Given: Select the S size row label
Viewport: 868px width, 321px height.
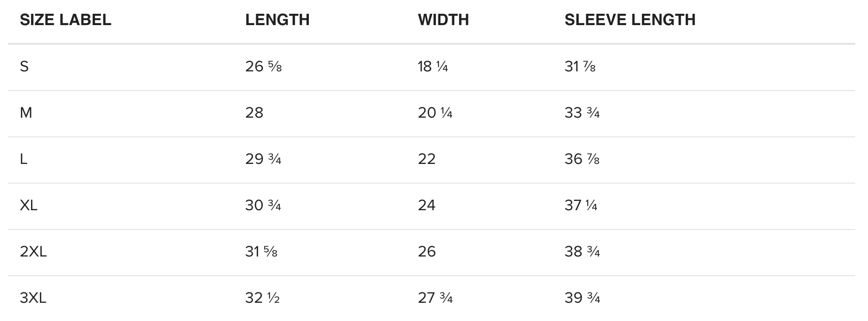Looking at the screenshot, I should click(x=24, y=66).
